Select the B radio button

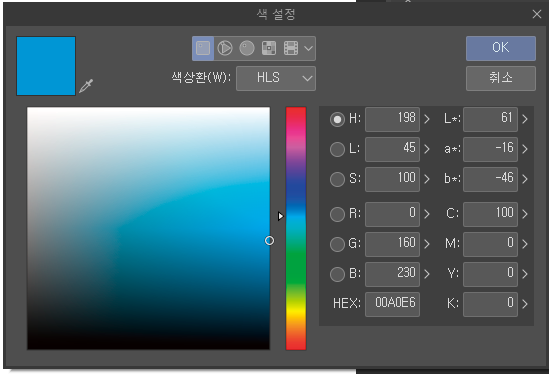[337, 274]
